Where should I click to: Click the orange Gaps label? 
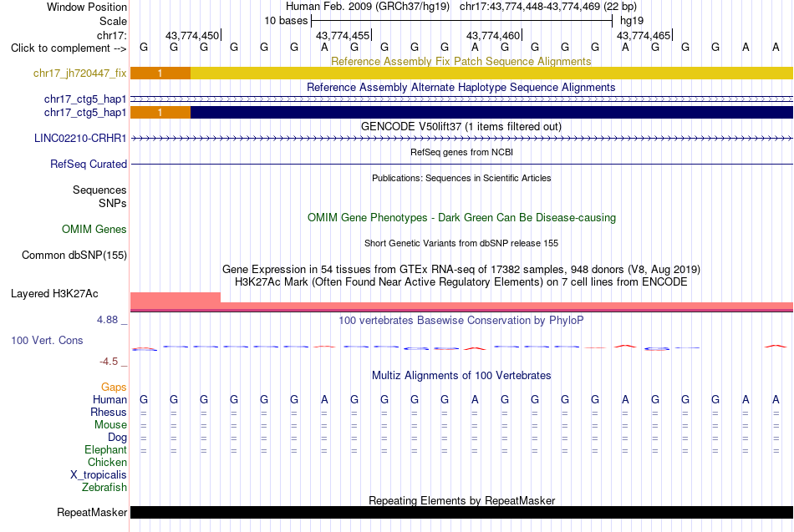click(x=114, y=388)
